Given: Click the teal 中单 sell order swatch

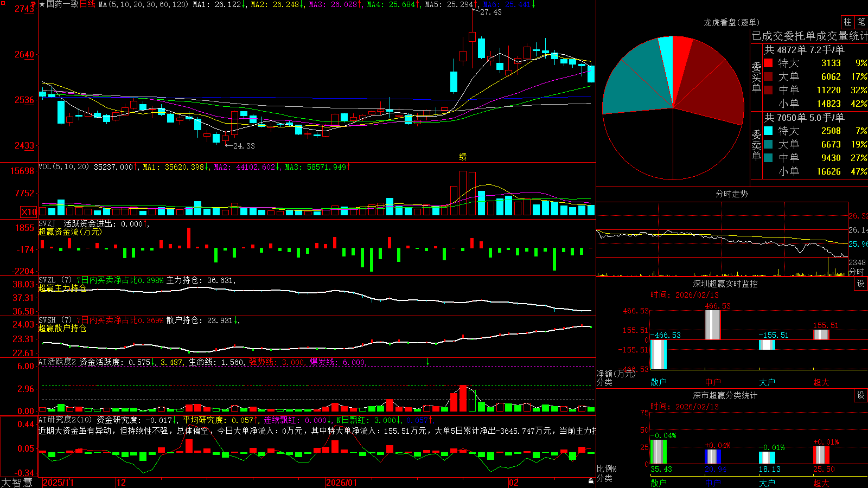Looking at the screenshot, I should (x=768, y=158).
